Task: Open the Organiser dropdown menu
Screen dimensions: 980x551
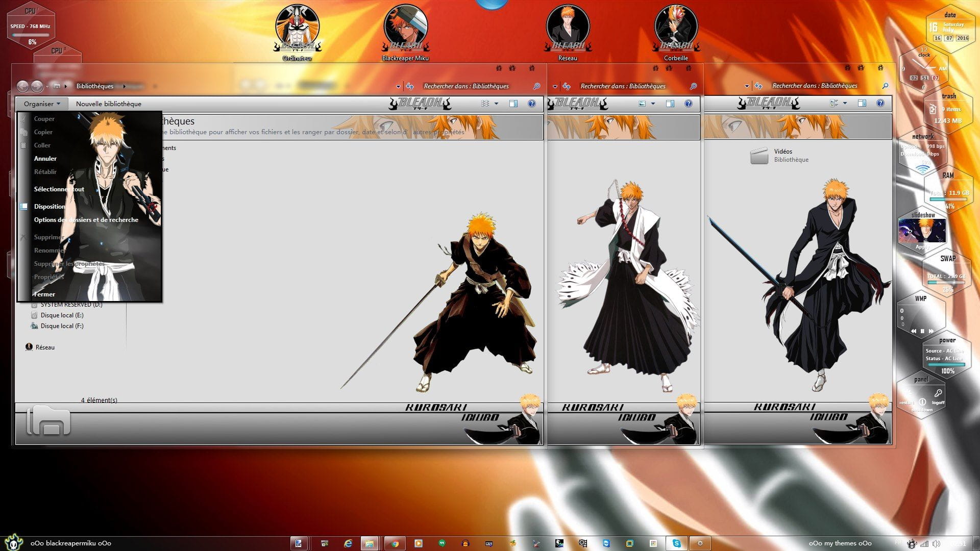Action: (42, 104)
